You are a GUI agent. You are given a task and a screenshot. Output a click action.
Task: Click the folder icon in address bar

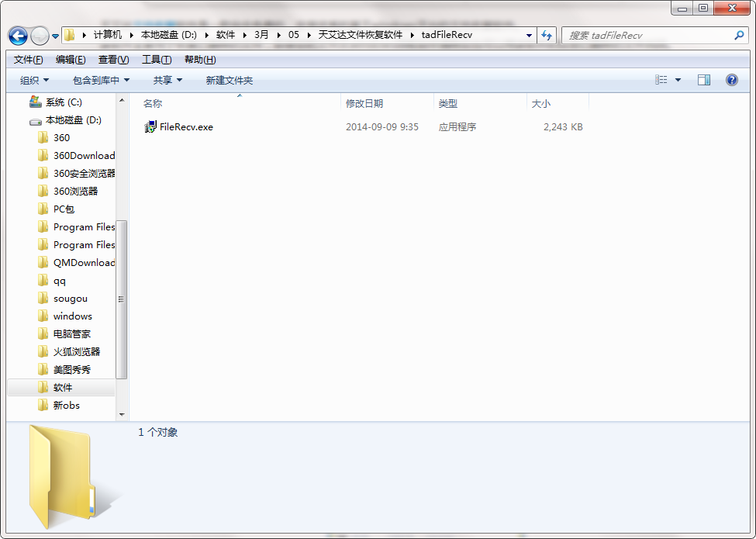tap(70, 35)
